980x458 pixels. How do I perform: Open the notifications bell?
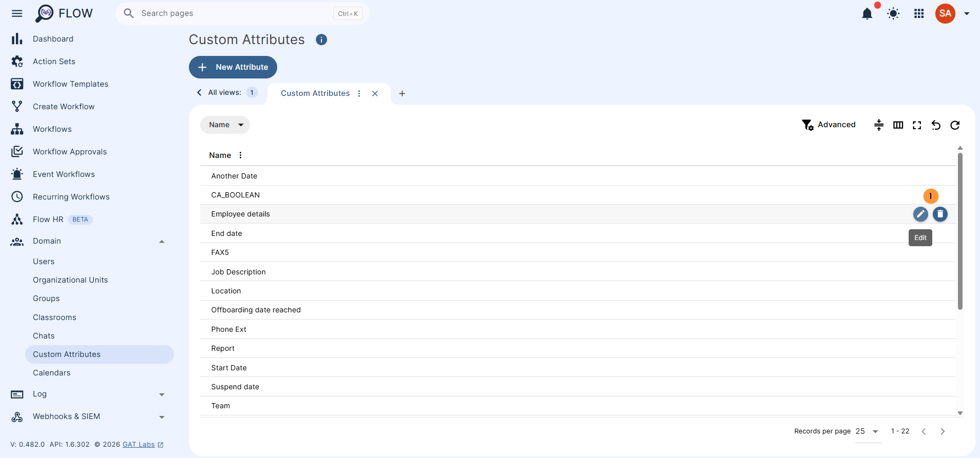(867, 14)
